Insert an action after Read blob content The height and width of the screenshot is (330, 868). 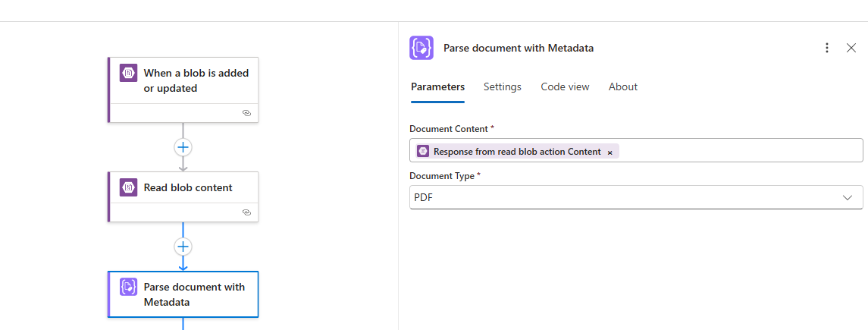tap(183, 247)
